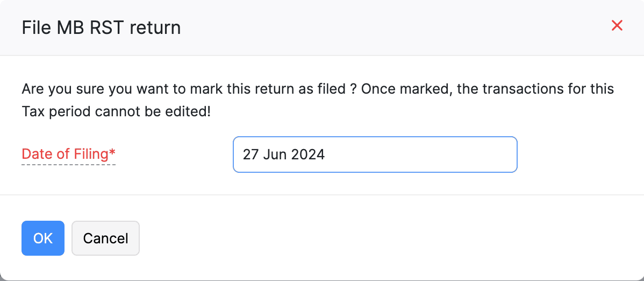The width and height of the screenshot is (644, 281).
Task: Close the File MB RST return dialog
Action: (617, 25)
